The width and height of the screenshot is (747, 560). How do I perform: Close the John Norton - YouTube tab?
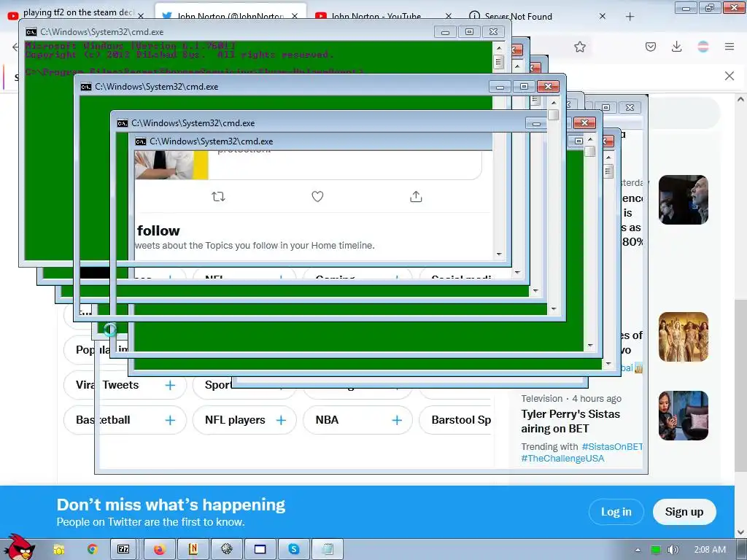[x=449, y=16]
